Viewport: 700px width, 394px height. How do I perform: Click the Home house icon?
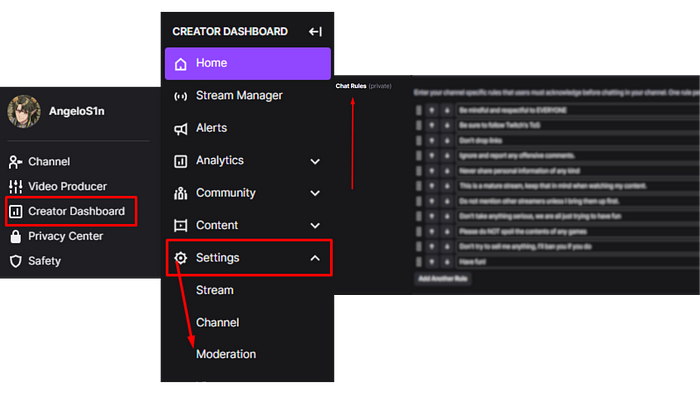(180, 64)
